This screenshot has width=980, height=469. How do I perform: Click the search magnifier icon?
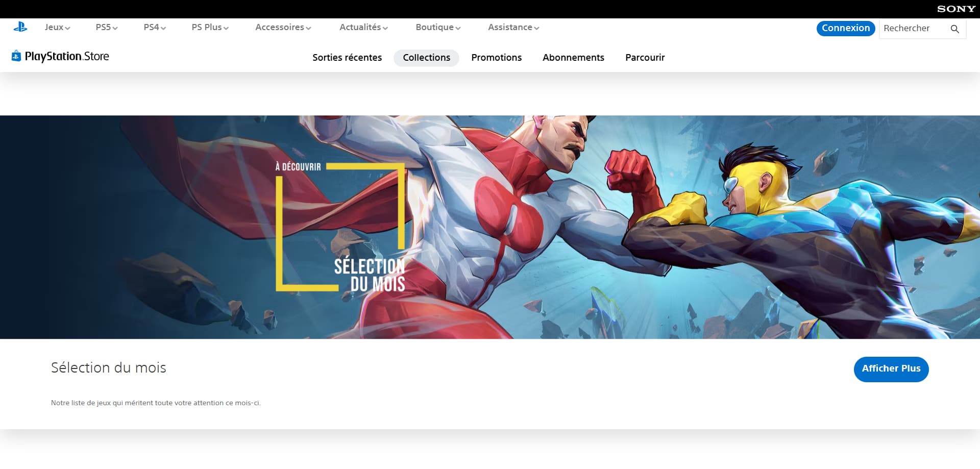pos(954,29)
